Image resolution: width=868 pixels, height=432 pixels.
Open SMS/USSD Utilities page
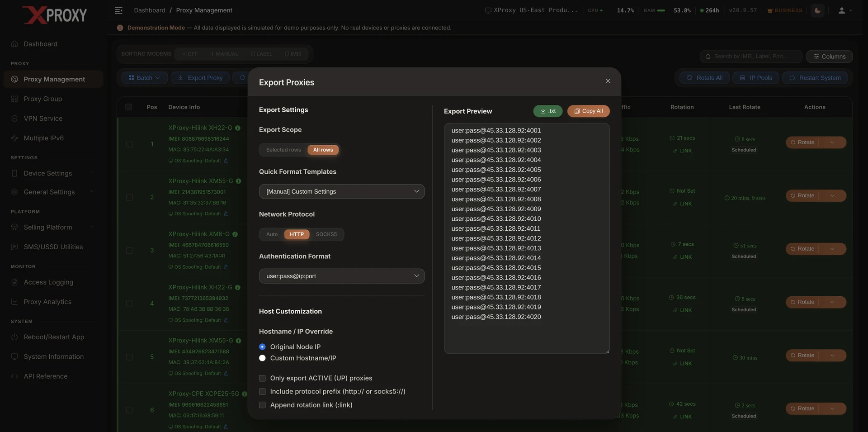(x=53, y=247)
